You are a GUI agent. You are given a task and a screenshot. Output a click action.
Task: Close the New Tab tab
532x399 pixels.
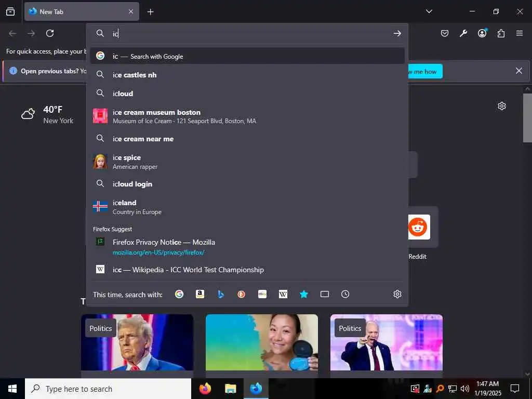pos(131,11)
